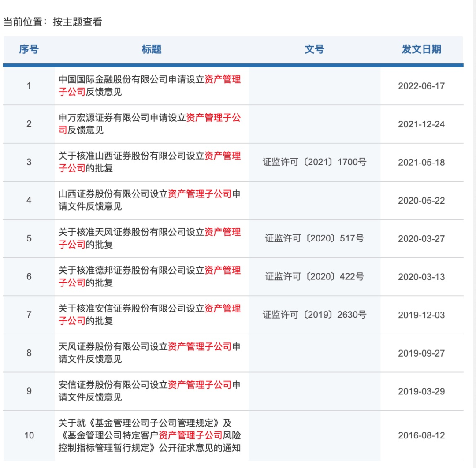Open 申万宏源证券有限公司 feedback opinion link
Viewport: 476px width, 468px height.
(x=149, y=124)
